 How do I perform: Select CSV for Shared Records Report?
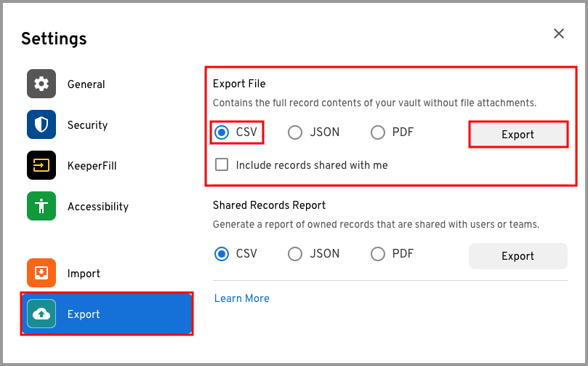(222, 254)
